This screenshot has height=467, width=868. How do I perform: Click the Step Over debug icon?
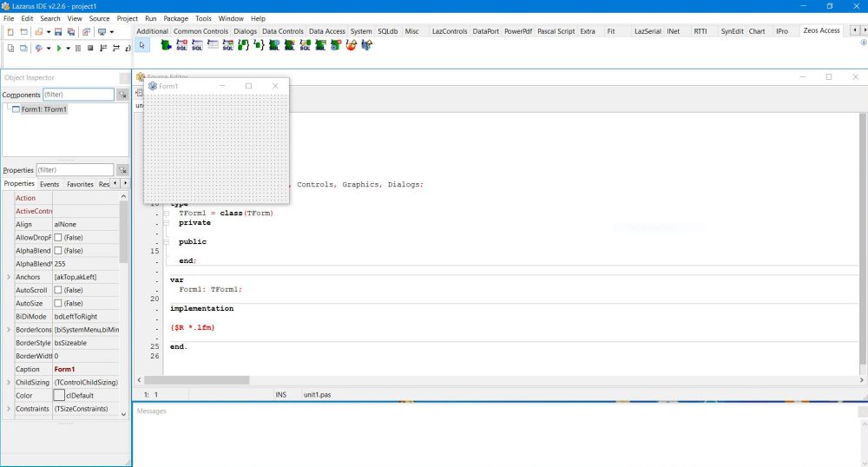point(115,48)
